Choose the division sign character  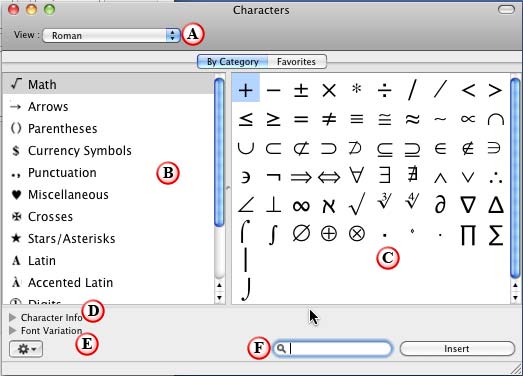tap(384, 90)
